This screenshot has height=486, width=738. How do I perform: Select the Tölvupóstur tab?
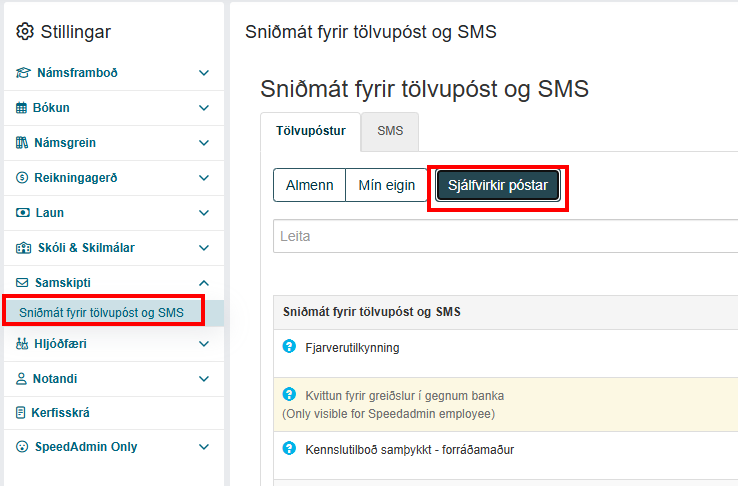(311, 131)
